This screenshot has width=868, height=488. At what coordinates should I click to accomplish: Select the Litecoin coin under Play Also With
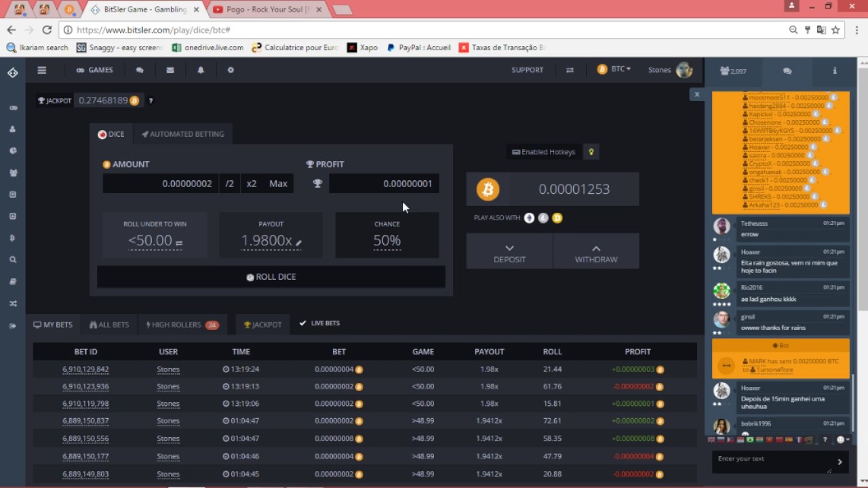[x=543, y=218]
